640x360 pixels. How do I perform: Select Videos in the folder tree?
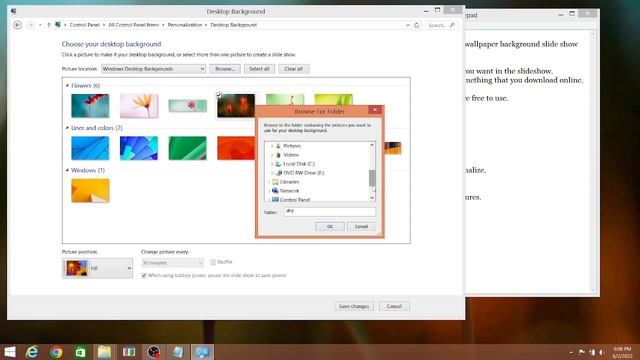click(x=291, y=155)
